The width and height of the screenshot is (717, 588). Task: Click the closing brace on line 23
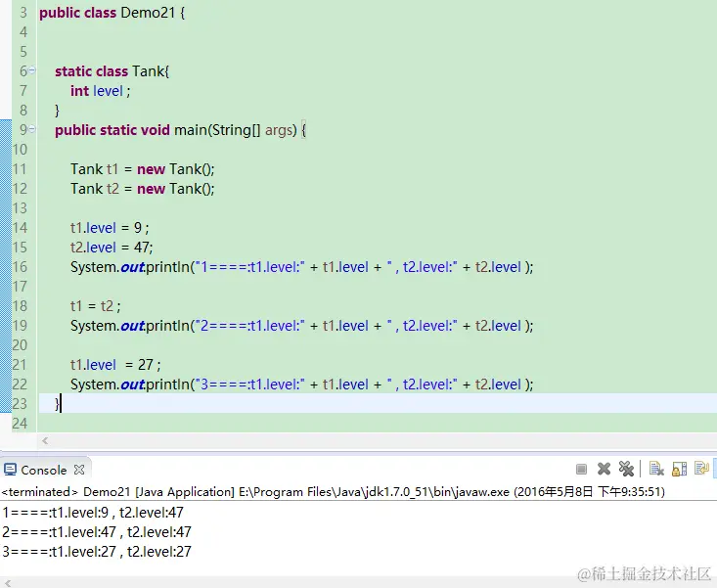click(x=57, y=404)
